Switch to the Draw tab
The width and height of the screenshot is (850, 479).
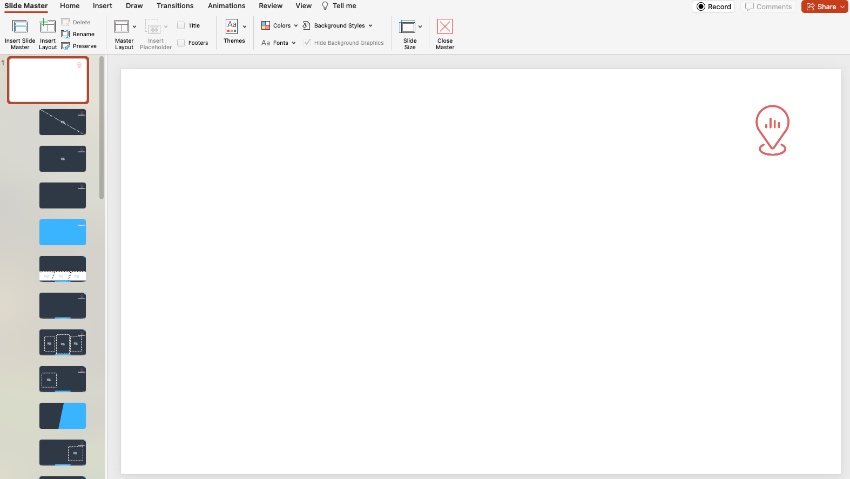(x=134, y=5)
